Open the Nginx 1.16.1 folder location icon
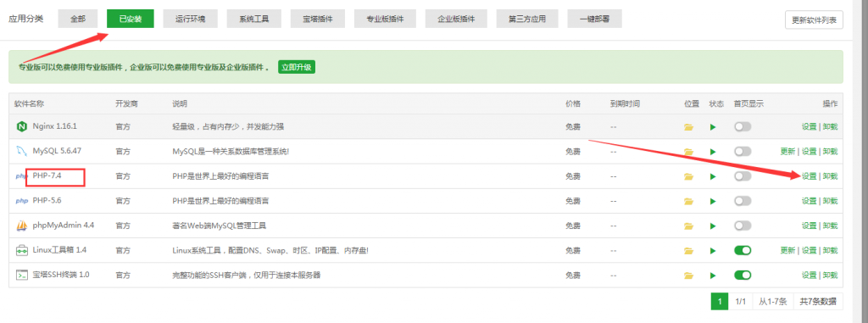Screen dimensions: 868x323 688,127
